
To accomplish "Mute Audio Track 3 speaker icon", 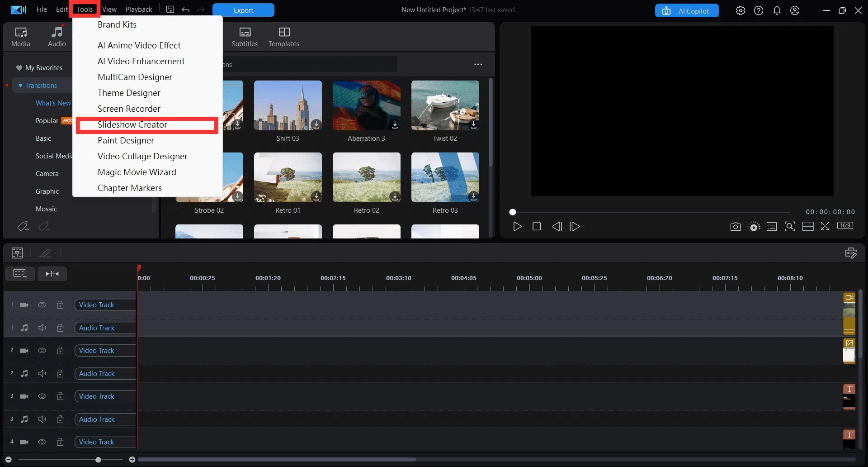I will click(x=42, y=419).
